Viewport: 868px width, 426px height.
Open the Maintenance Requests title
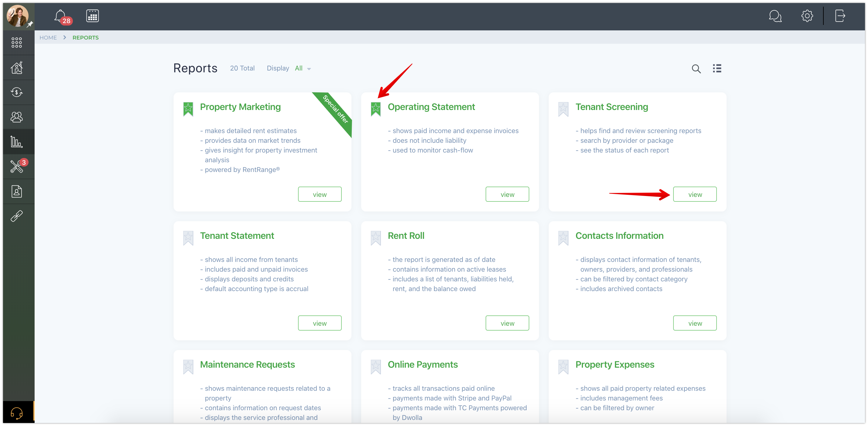coord(247,365)
